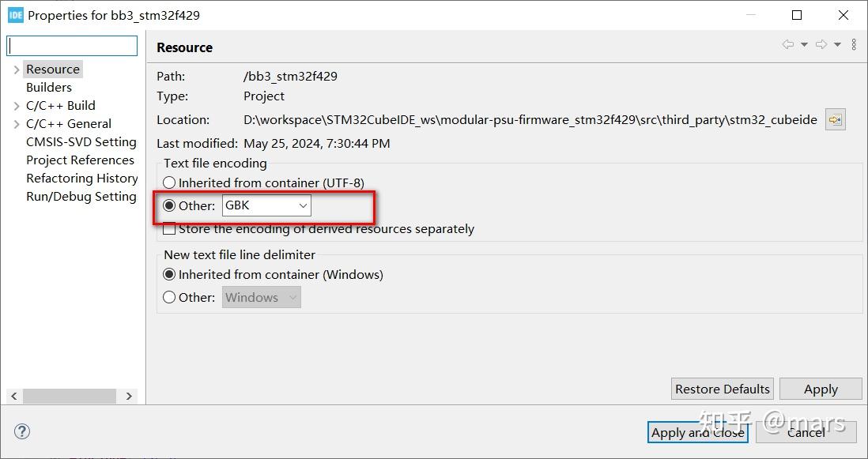Click the filter text input field
Viewport: 868px width, 459px height.
tap(73, 46)
